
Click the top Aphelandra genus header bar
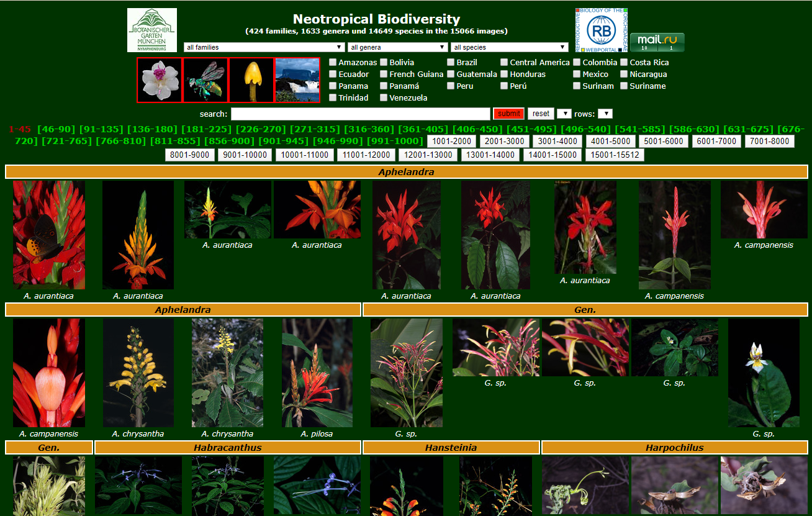[406, 172]
